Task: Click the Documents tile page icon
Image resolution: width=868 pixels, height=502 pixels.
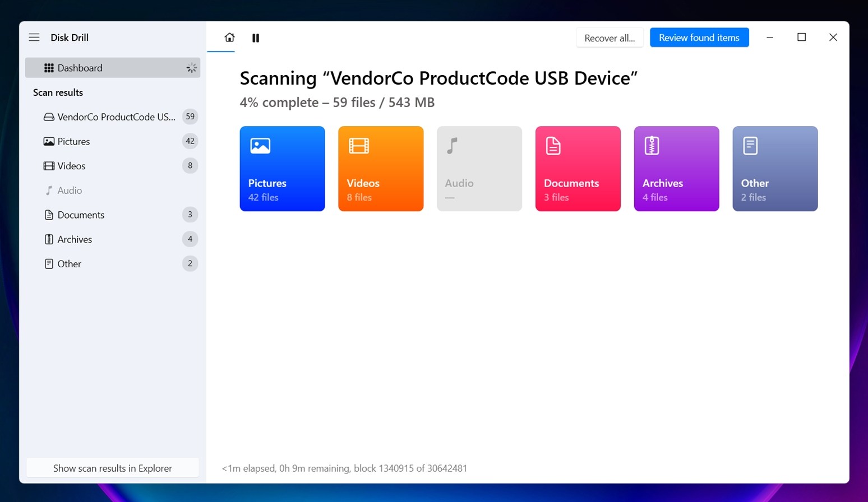Action: [553, 146]
